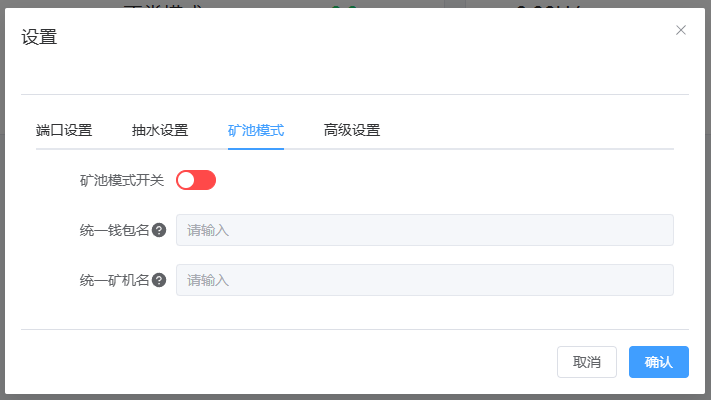Click the partially hidden 模式 heading at top
This screenshot has width=711, height=400.
164,6
